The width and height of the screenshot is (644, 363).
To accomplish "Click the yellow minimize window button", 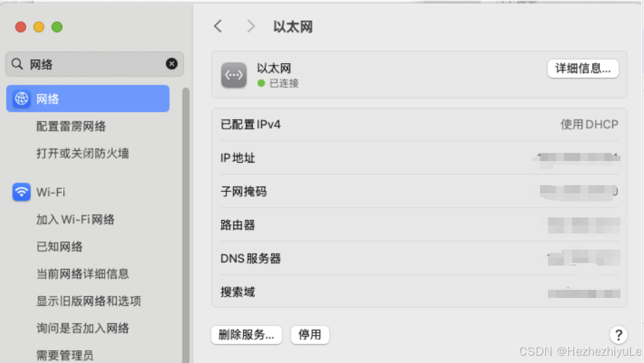I will (x=38, y=27).
